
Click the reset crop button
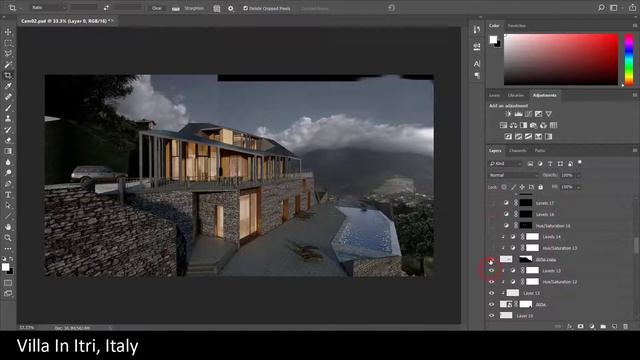pos(391,8)
